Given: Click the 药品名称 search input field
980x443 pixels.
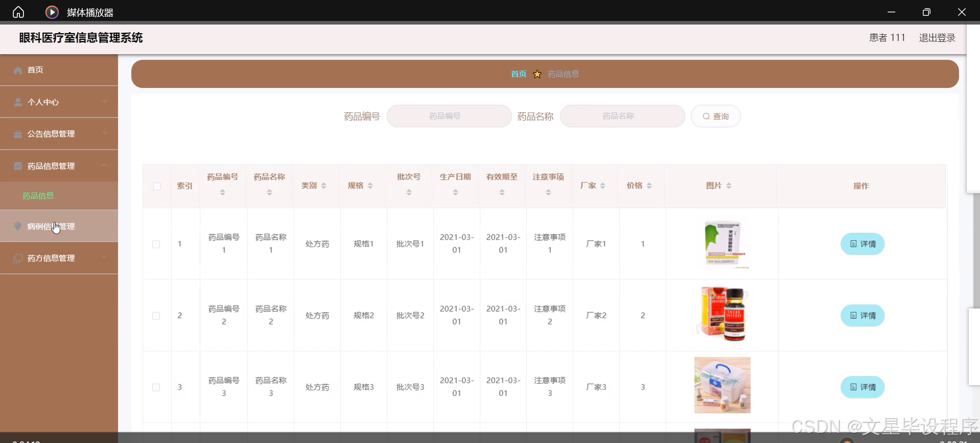Looking at the screenshot, I should [622, 116].
